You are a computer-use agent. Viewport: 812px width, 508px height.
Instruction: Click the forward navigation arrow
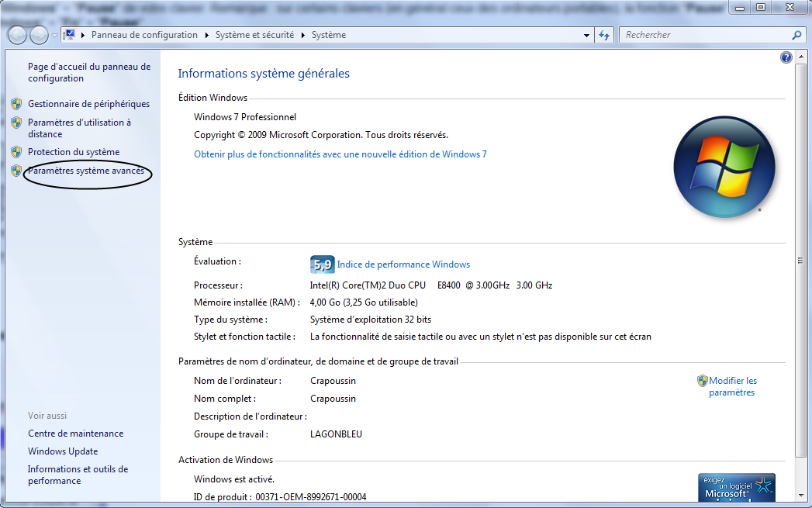(x=40, y=35)
